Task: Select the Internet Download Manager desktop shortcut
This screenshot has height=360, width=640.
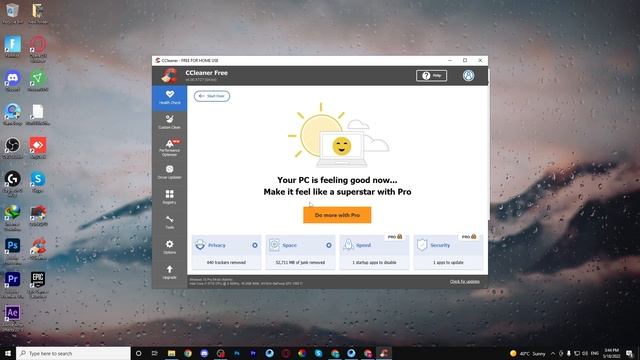Action: (x=13, y=217)
